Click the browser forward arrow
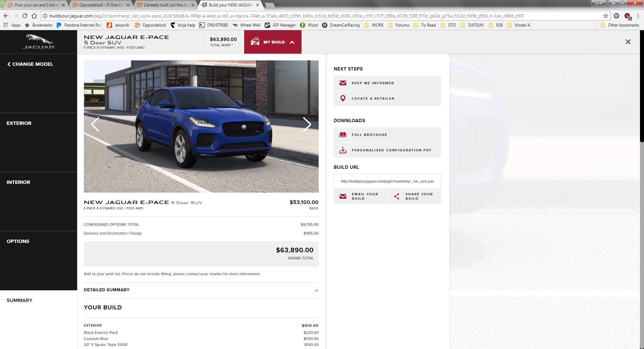This screenshot has width=644, height=349. coord(15,16)
